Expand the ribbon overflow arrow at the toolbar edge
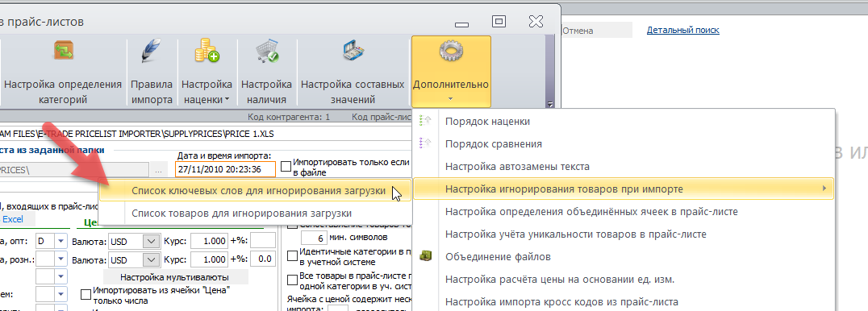868x311 pixels. (549, 103)
